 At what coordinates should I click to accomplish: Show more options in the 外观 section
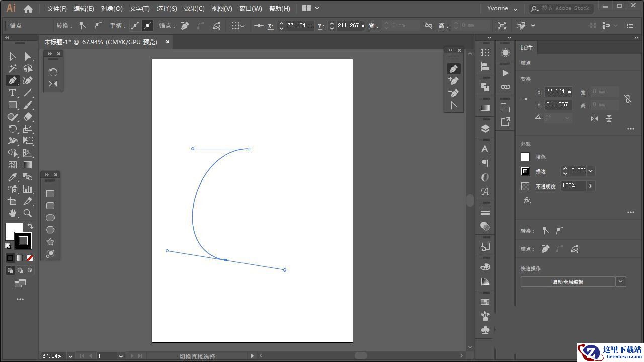pos(631,212)
